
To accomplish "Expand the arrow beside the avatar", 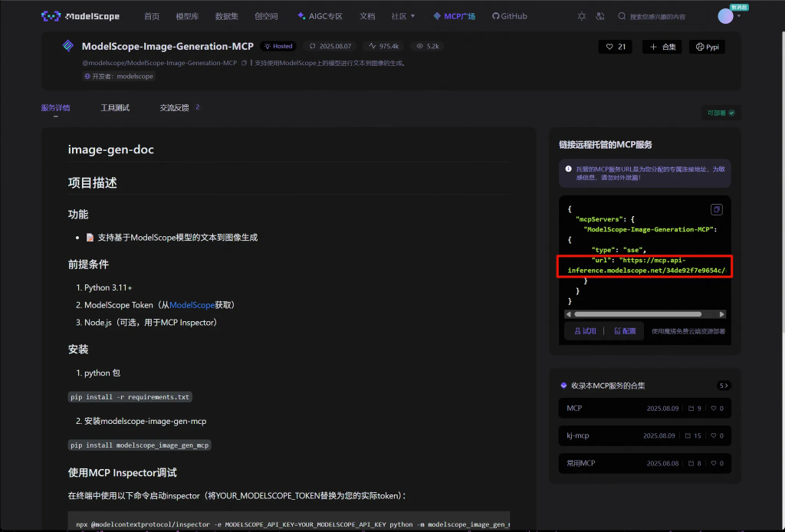I will [739, 16].
